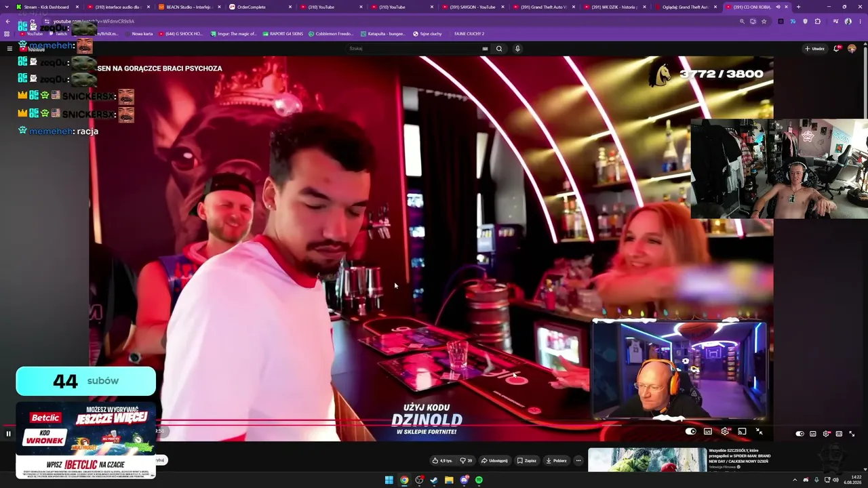Open YouTube notifications bell
868x488 pixels.
(x=838, y=49)
